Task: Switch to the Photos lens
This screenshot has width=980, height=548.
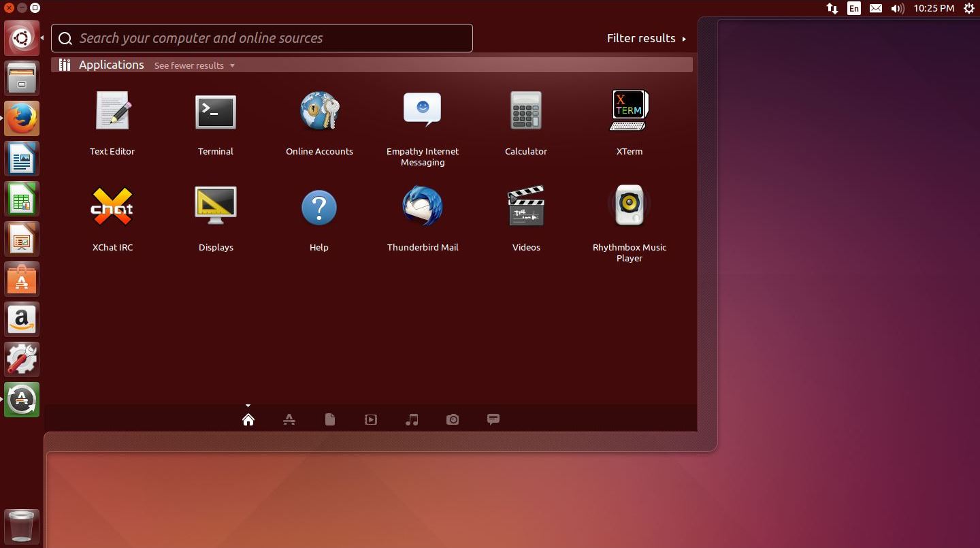Action: [x=453, y=419]
